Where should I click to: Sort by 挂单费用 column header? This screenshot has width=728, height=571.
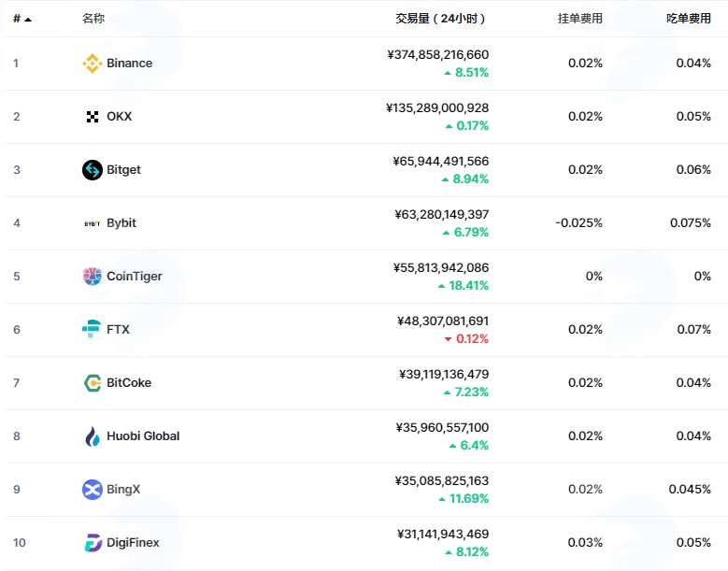pyautogui.click(x=580, y=19)
